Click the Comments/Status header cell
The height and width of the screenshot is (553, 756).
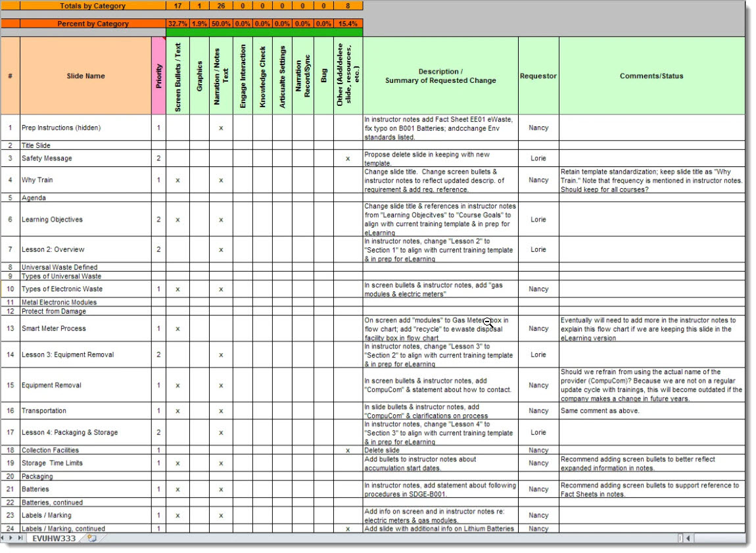(x=651, y=76)
